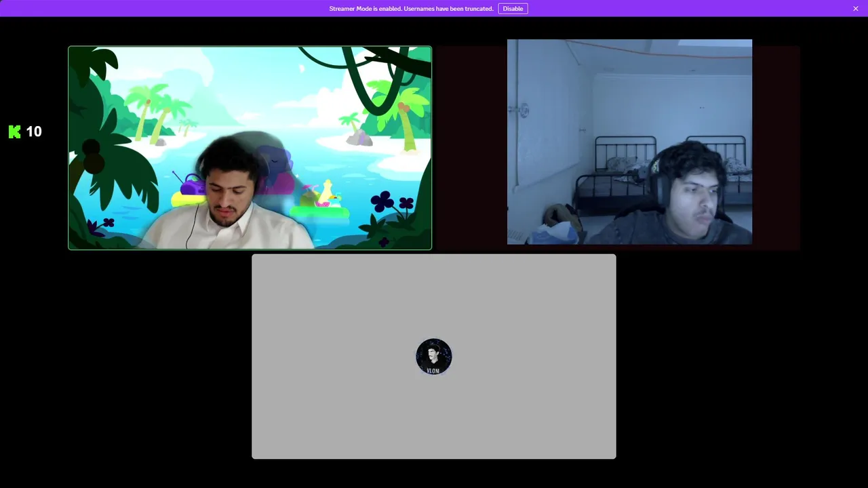Select the bedroom webcam video tile
The height and width of the screenshot is (488, 868).
tap(629, 142)
